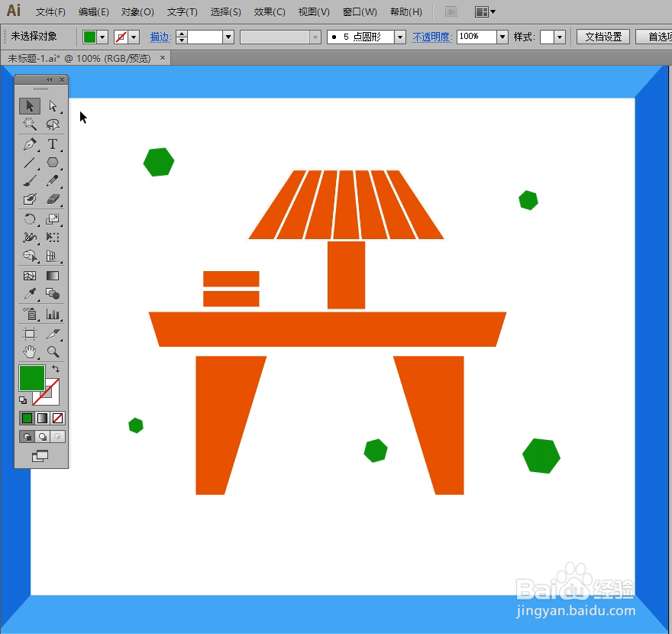Select the Hand tool
Viewport: 672px width, 634px height.
pos(29,352)
